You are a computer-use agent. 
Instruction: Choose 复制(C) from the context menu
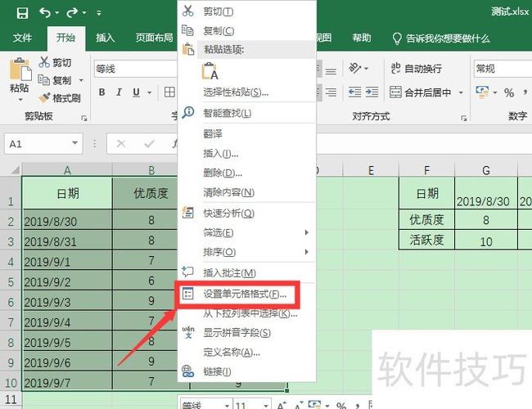coord(247,31)
